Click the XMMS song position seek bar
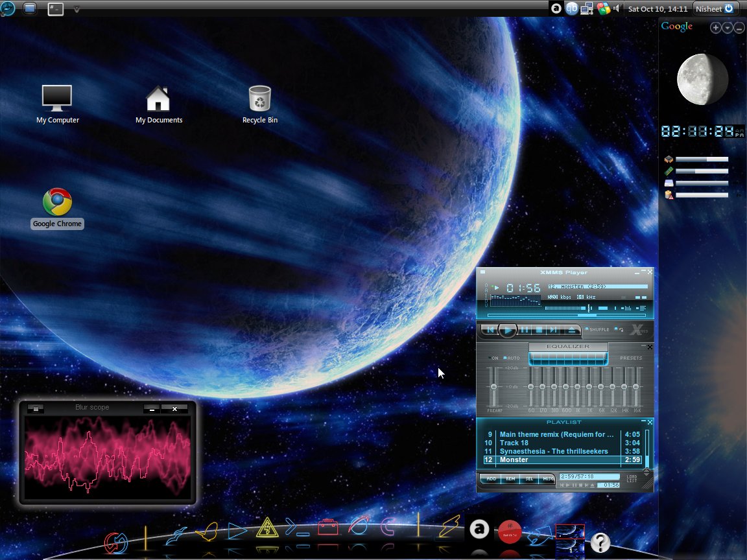 tap(567, 315)
